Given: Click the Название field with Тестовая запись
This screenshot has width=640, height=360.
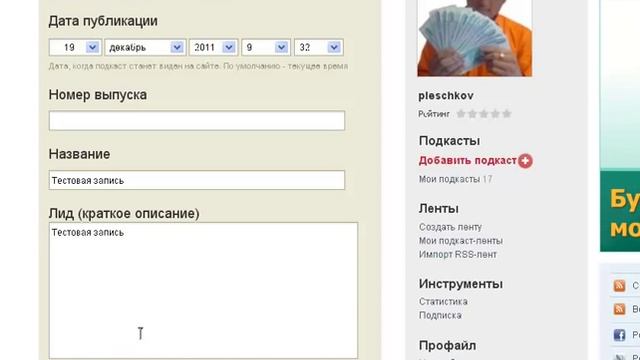Looking at the screenshot, I should (197, 180).
